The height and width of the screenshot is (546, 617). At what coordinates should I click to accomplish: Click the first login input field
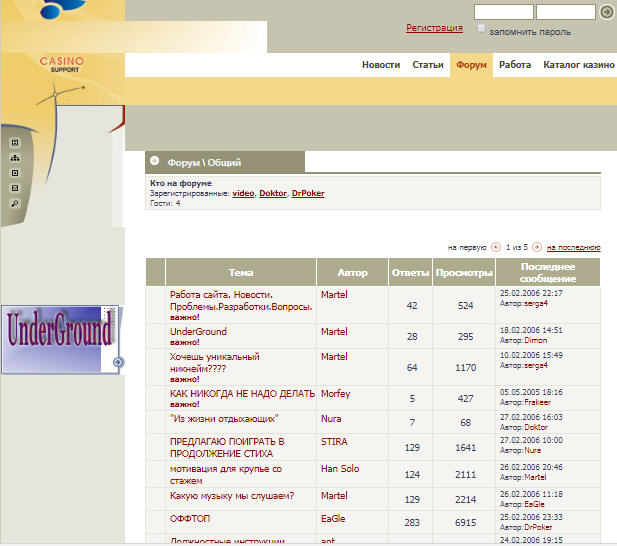(503, 12)
